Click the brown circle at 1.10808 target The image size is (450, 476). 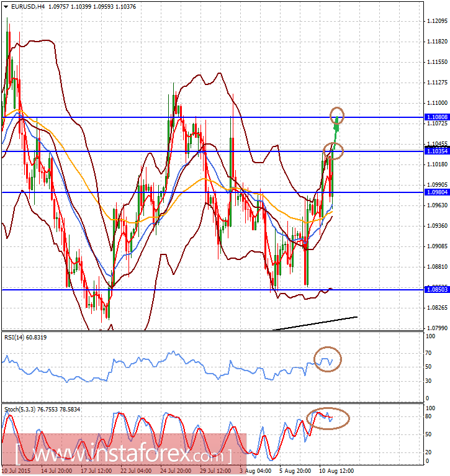click(337, 114)
